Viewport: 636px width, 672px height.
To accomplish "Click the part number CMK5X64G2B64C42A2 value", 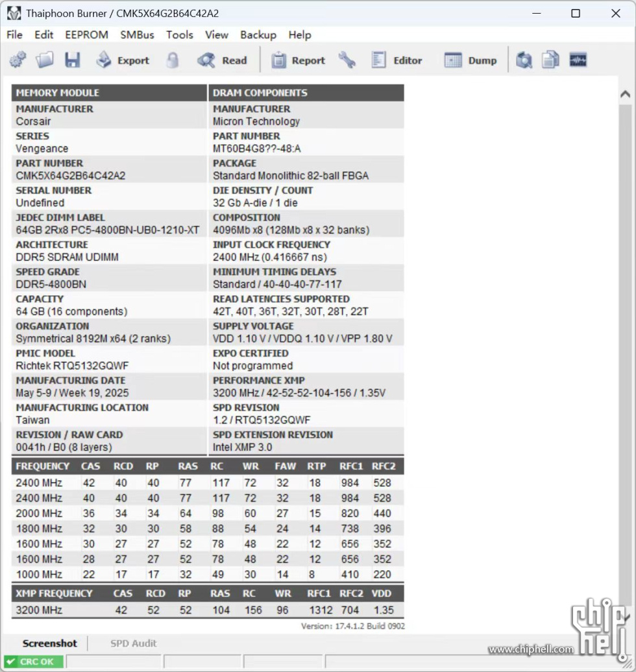I will 71,176.
